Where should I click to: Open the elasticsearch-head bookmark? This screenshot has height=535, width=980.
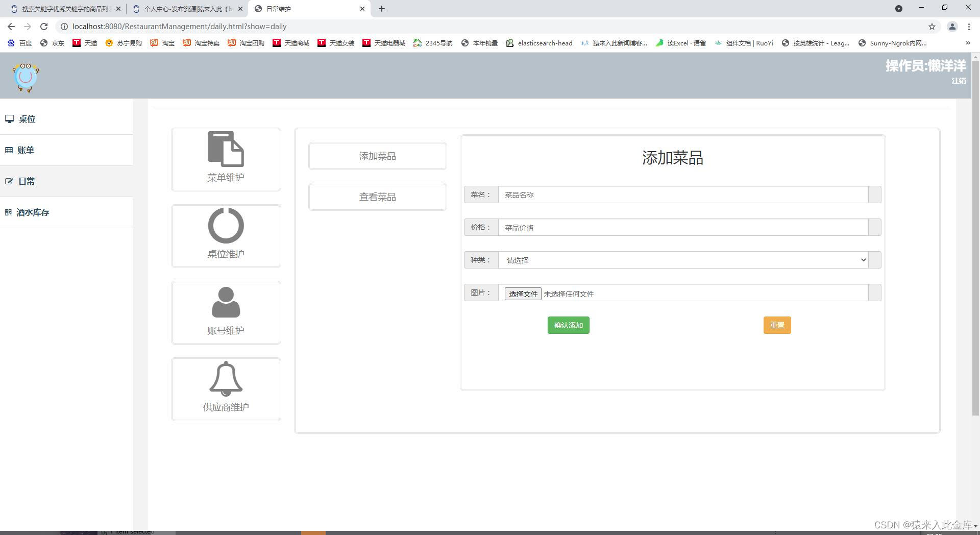pos(539,43)
